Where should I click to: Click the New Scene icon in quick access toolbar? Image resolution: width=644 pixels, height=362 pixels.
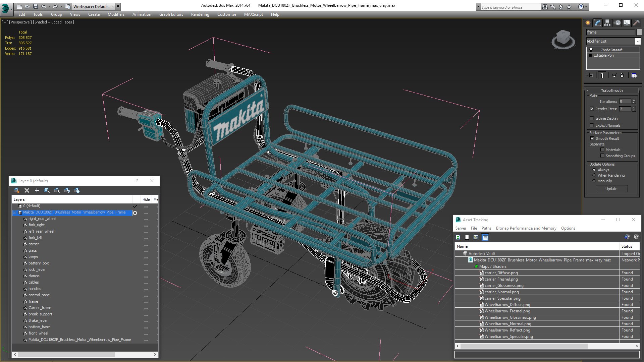click(19, 6)
